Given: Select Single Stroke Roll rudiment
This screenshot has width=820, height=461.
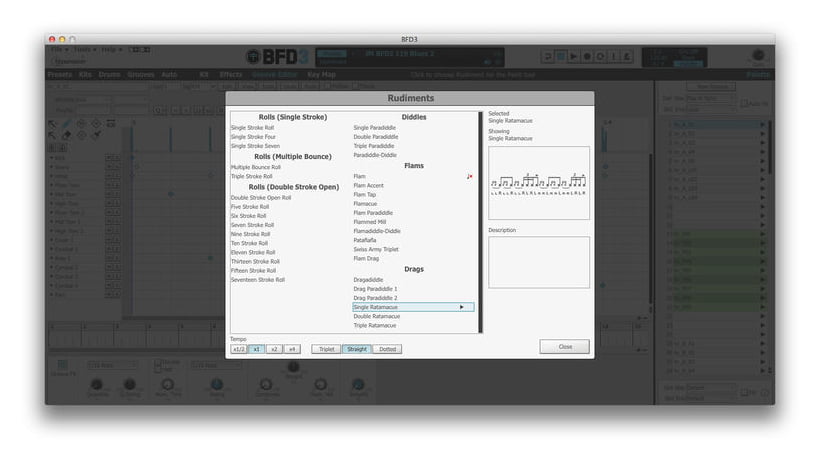Looking at the screenshot, I should pyautogui.click(x=253, y=128).
